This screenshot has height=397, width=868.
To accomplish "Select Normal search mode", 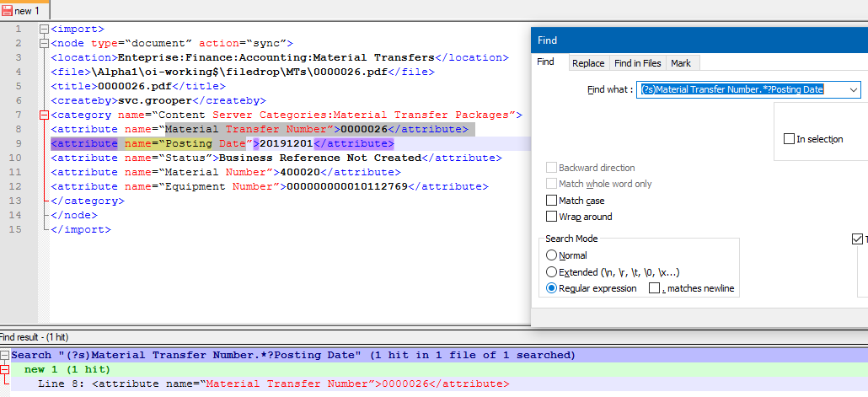I will click(551, 255).
